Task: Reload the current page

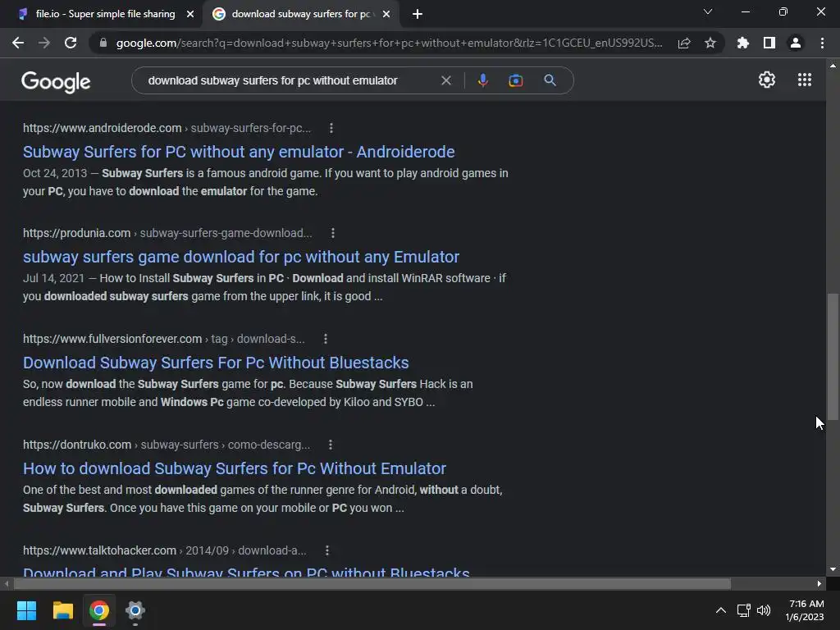Action: tap(71, 43)
